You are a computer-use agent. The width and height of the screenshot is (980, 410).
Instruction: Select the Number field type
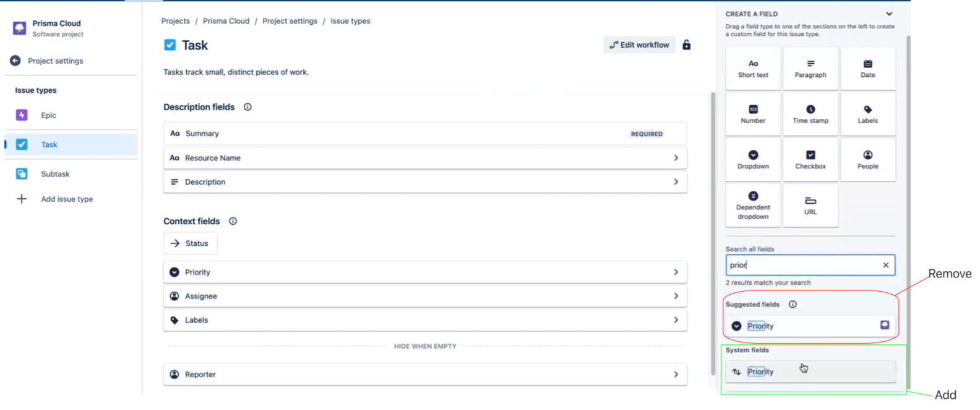[753, 114]
